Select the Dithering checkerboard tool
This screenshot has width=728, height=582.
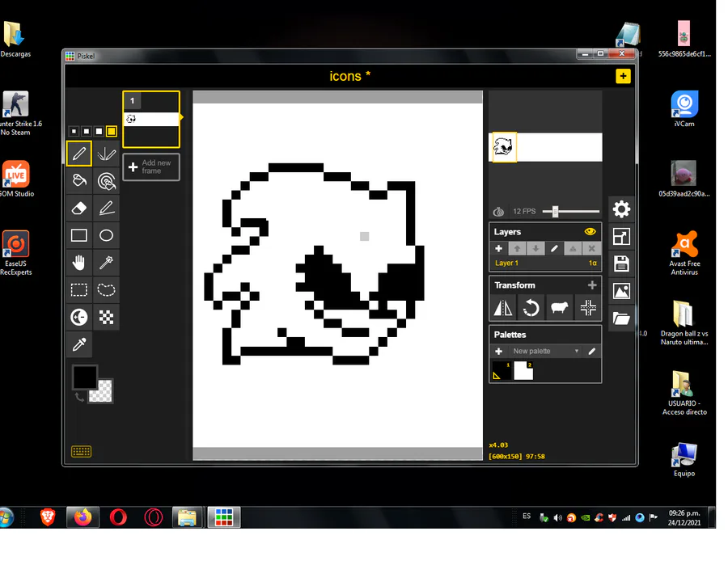pos(106,318)
